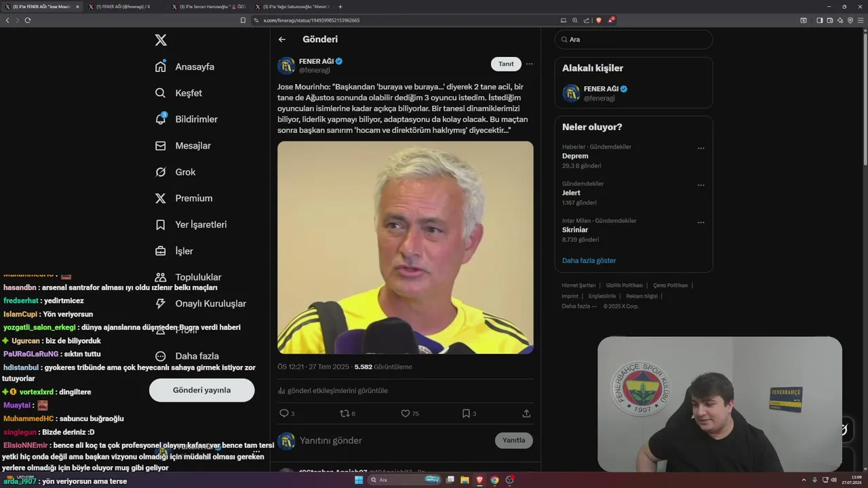Open the browser hamburger menu

click(861, 20)
